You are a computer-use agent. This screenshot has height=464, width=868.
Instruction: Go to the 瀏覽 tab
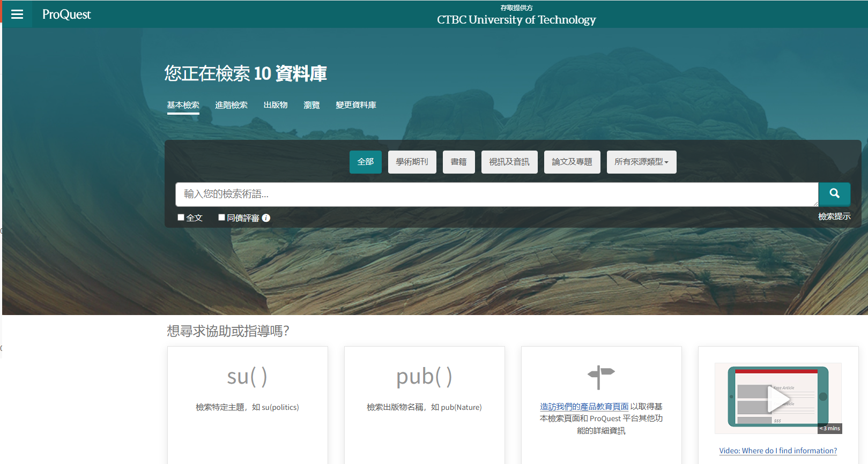click(x=311, y=105)
